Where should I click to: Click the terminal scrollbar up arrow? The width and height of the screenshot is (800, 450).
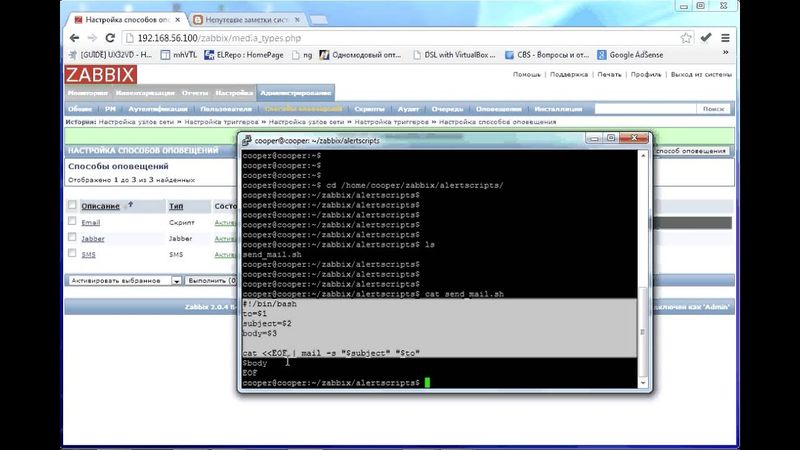click(643, 155)
